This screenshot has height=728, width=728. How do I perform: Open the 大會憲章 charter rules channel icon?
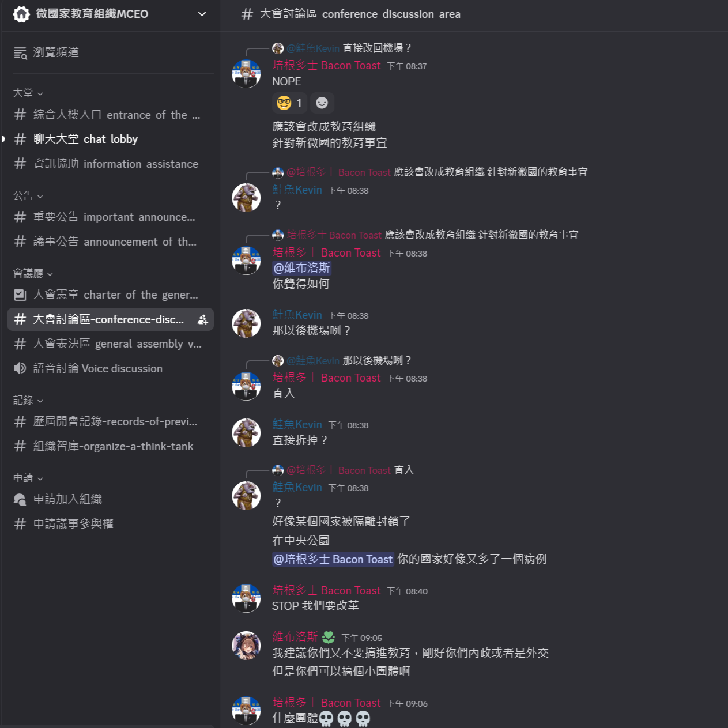(20, 295)
